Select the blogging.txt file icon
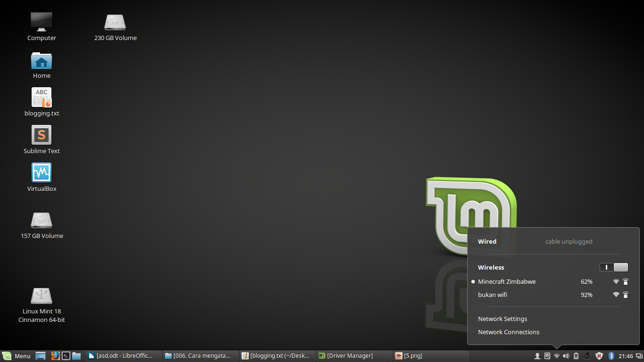The width and height of the screenshot is (644, 362). click(41, 97)
